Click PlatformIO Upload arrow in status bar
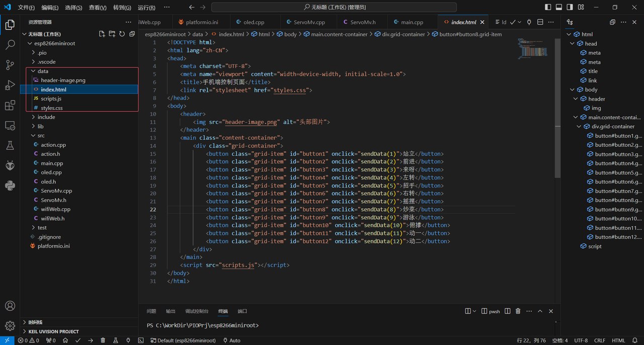 [x=91, y=340]
